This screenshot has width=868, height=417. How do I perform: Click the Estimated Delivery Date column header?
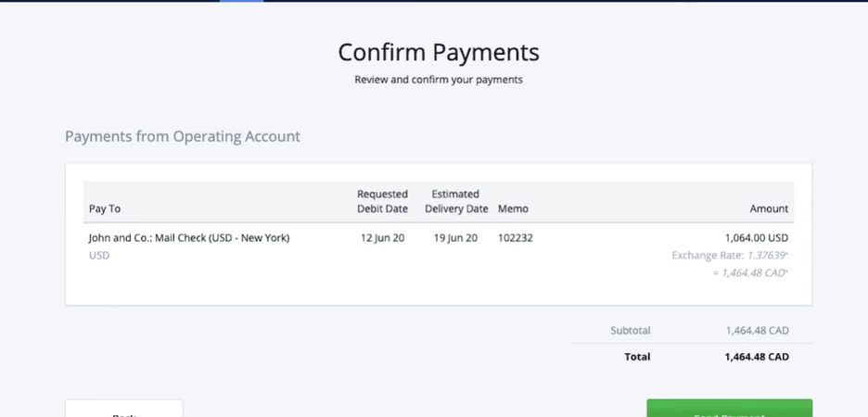(455, 201)
